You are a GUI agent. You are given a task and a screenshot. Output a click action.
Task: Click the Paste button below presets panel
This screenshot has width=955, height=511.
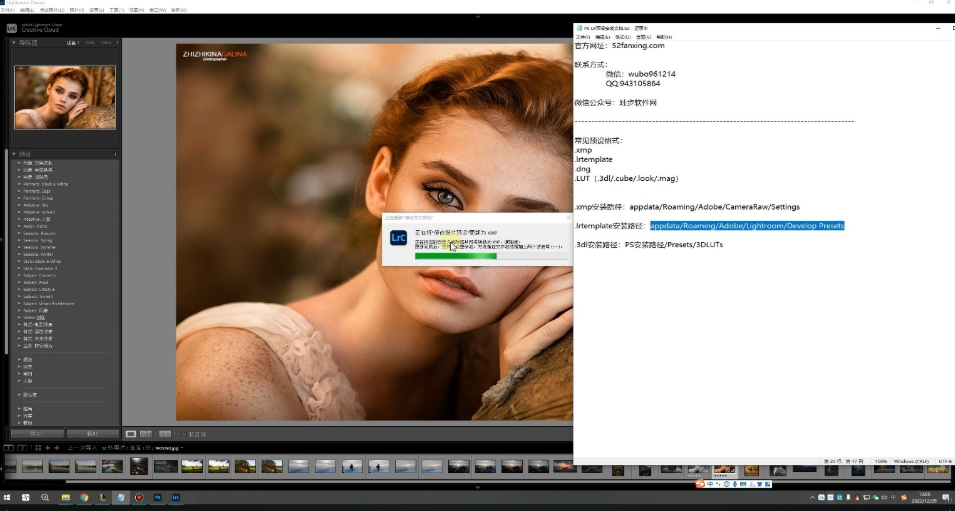coord(92,434)
